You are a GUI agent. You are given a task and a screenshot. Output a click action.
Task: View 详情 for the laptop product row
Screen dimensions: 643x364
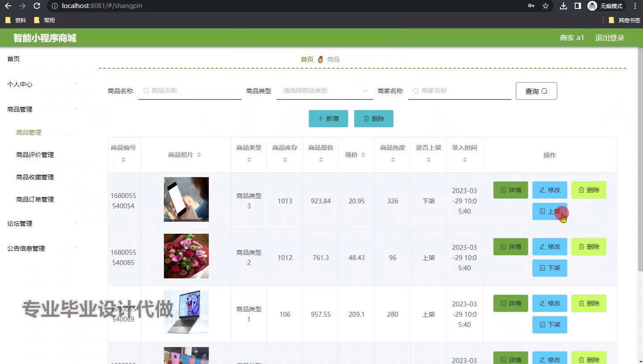pos(511,303)
